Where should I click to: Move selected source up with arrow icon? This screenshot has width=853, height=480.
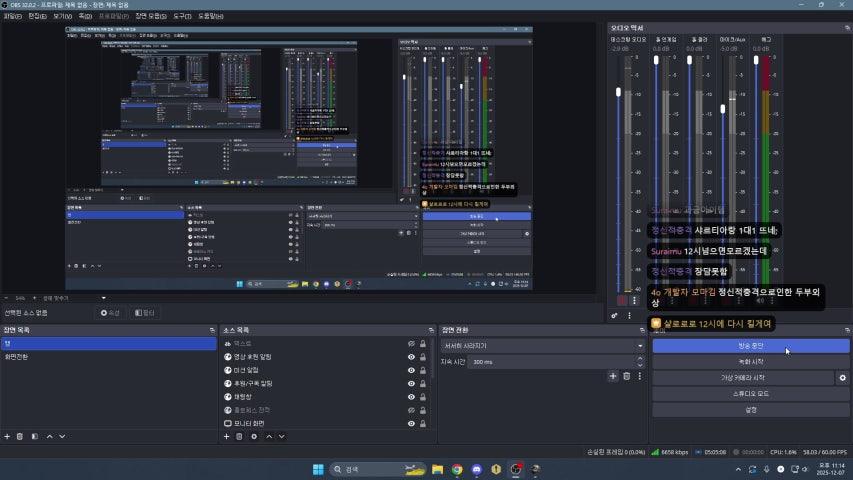[x=269, y=436]
